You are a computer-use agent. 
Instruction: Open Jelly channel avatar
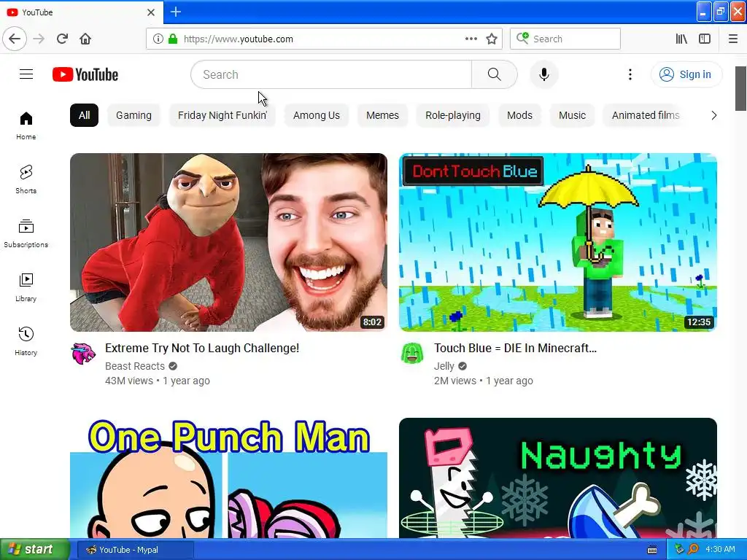[x=412, y=354]
